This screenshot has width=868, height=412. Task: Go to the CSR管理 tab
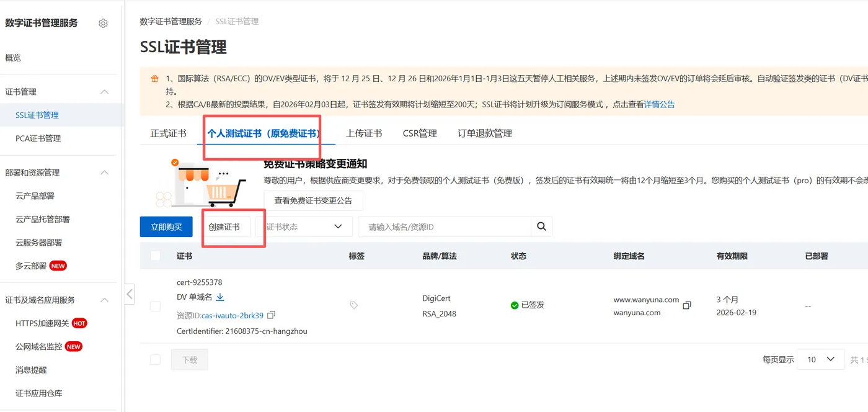(x=420, y=133)
